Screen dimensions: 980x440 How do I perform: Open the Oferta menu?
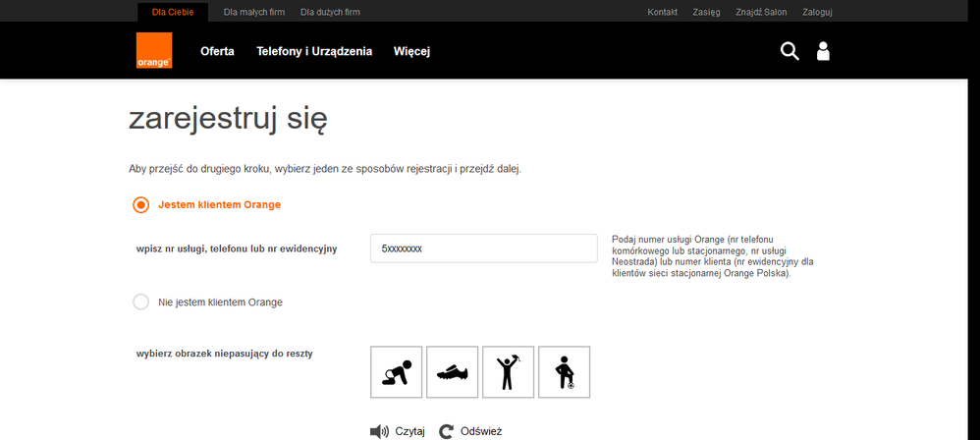point(217,51)
